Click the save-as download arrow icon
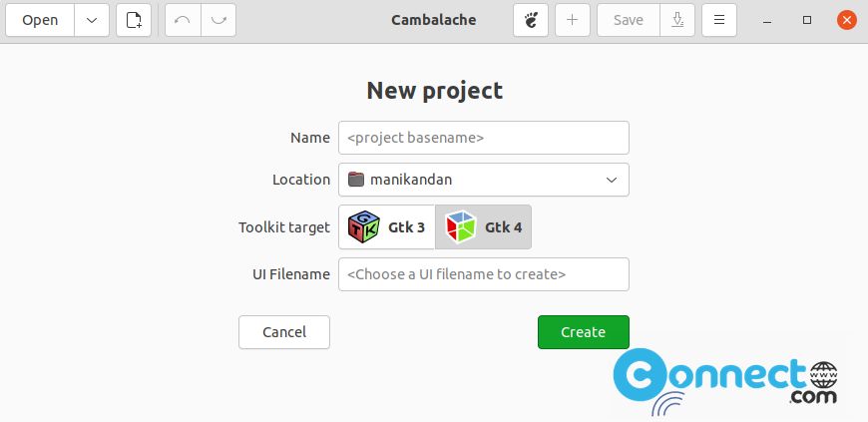868x422 pixels. click(x=677, y=21)
